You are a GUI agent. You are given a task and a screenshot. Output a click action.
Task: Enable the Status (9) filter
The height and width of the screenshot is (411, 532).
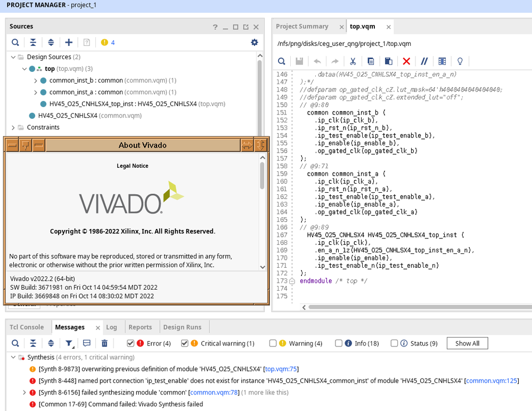click(x=394, y=343)
